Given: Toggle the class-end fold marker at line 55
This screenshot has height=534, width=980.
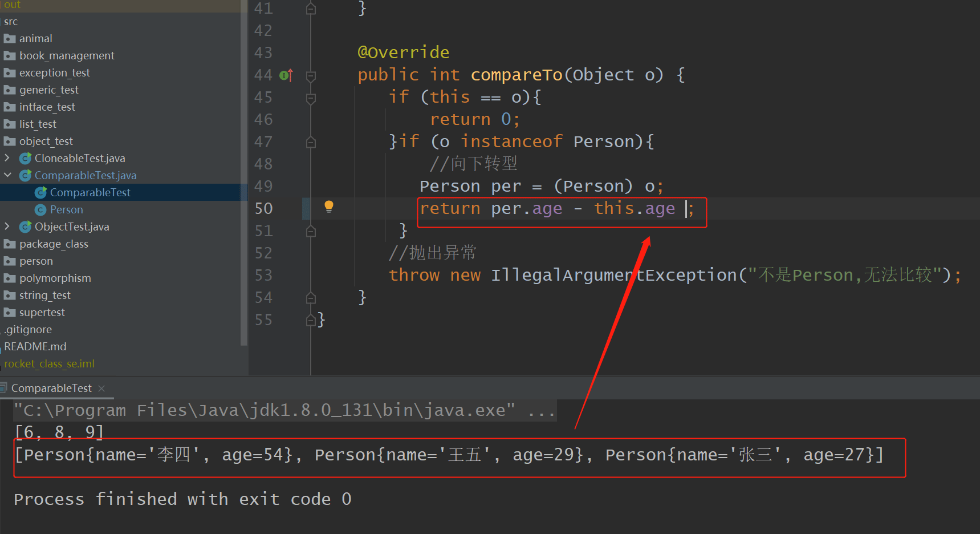Looking at the screenshot, I should point(311,320).
